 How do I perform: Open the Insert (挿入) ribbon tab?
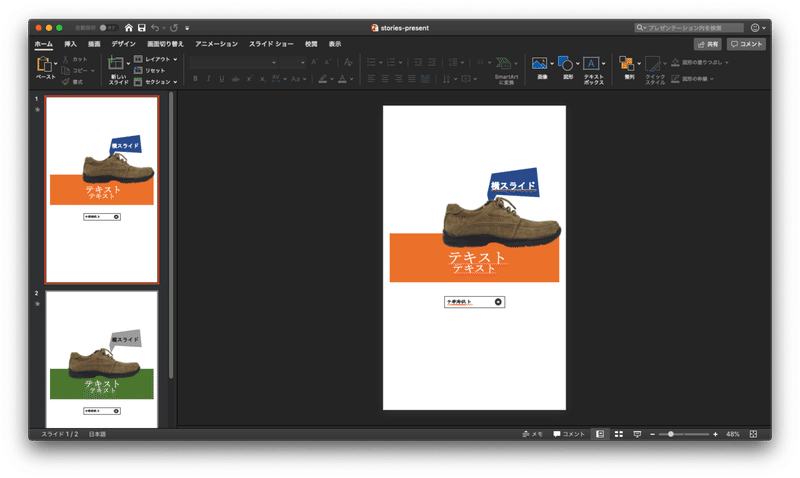70,44
